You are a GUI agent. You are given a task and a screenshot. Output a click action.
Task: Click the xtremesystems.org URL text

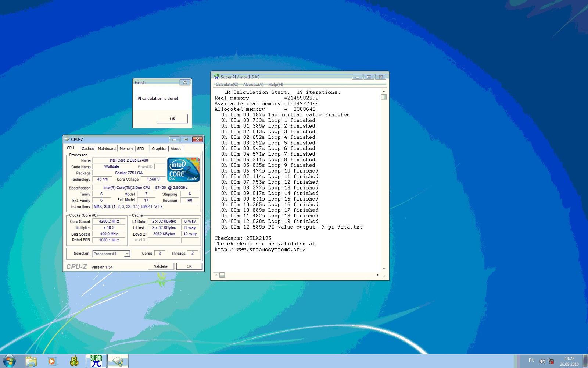tap(260, 250)
